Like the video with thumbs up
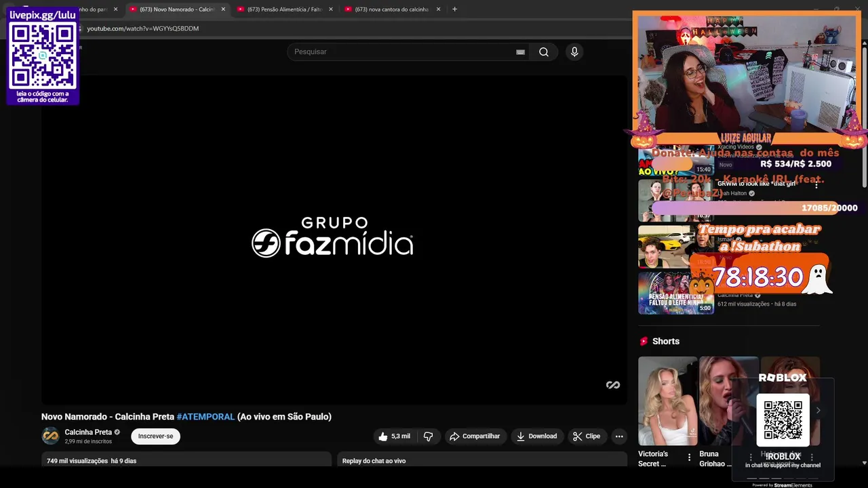This screenshot has width=868, height=488. pyautogui.click(x=395, y=436)
